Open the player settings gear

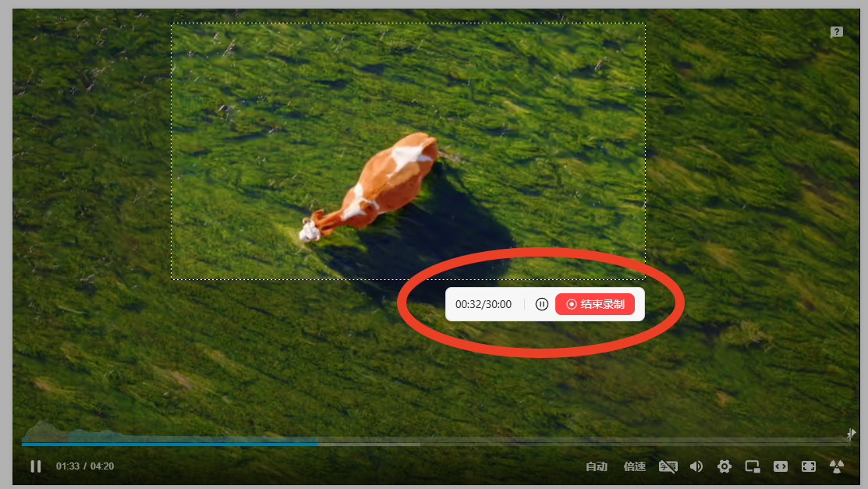[x=724, y=466]
